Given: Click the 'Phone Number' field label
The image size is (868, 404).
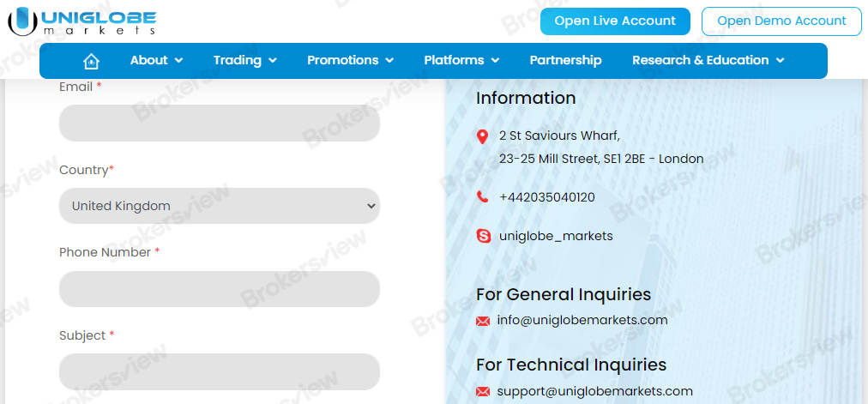Looking at the screenshot, I should point(110,252).
